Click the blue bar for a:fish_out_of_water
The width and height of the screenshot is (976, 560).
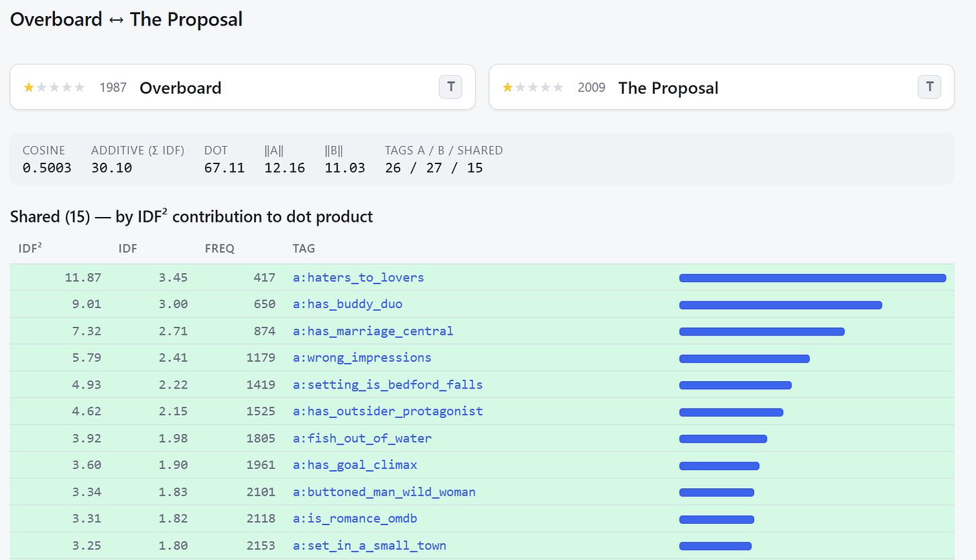tap(723, 439)
